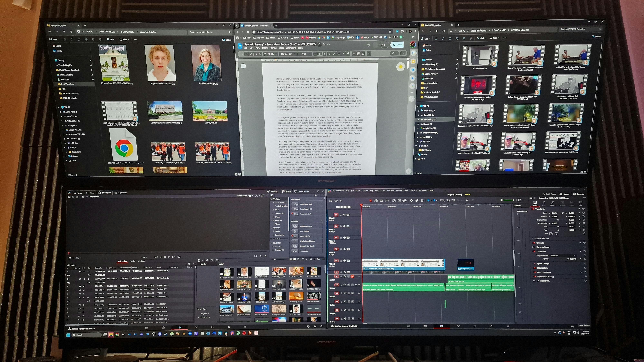Toggle the Cropping enable switch in Inspector
The image size is (644, 362).
(x=534, y=243)
